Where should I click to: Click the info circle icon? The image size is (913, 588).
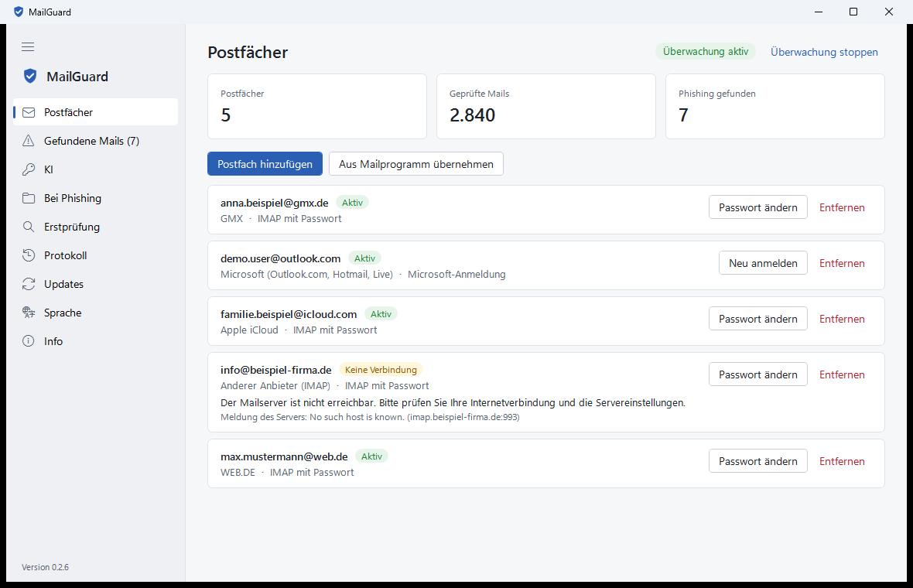pos(29,341)
